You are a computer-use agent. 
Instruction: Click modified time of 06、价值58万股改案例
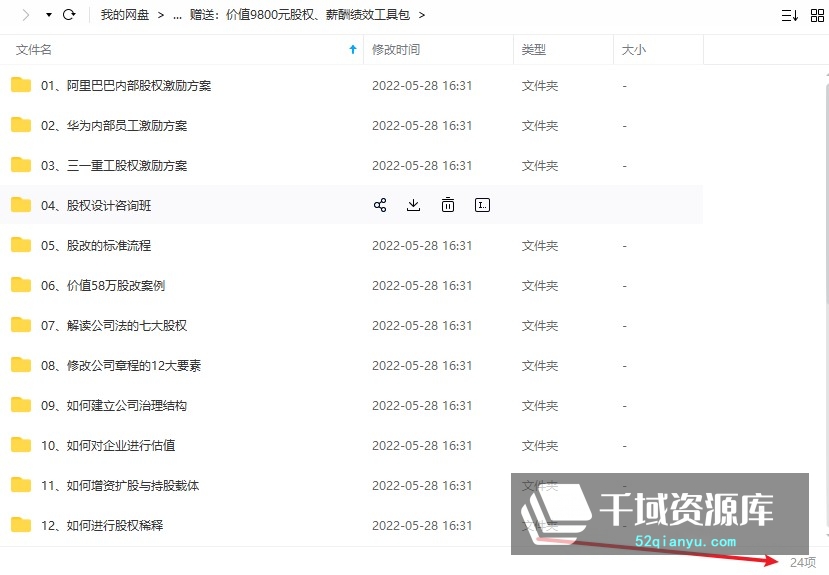click(x=422, y=286)
